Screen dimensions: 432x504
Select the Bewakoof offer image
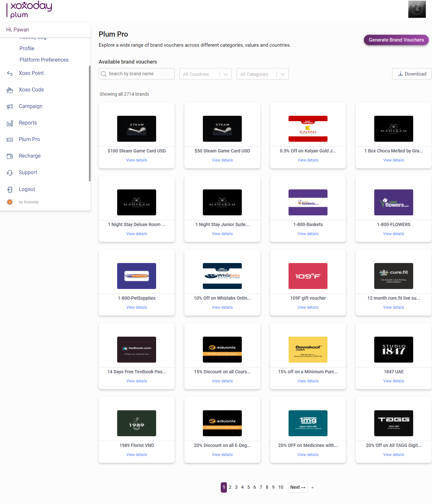click(308, 350)
